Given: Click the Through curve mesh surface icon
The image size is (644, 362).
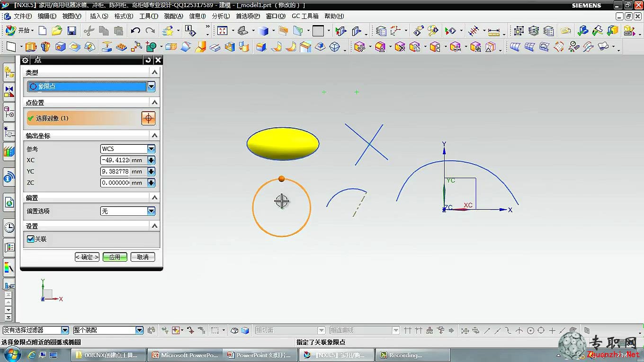Looking at the screenshot, I should tap(529, 47).
